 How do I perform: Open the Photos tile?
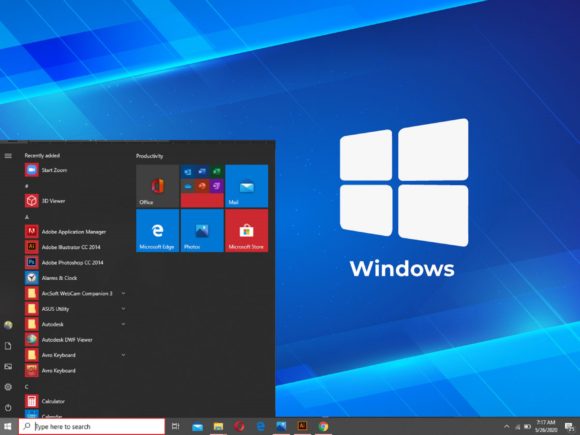[x=202, y=230]
